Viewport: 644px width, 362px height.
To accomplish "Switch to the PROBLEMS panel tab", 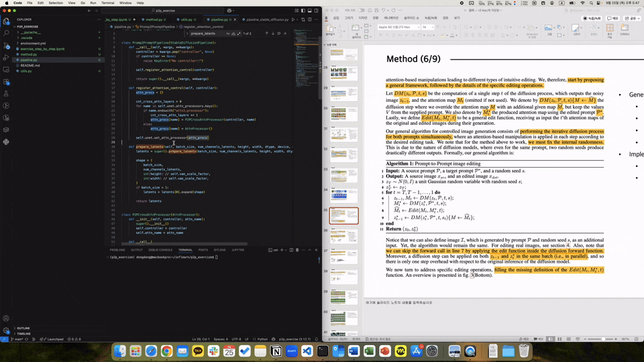I will click(117, 249).
